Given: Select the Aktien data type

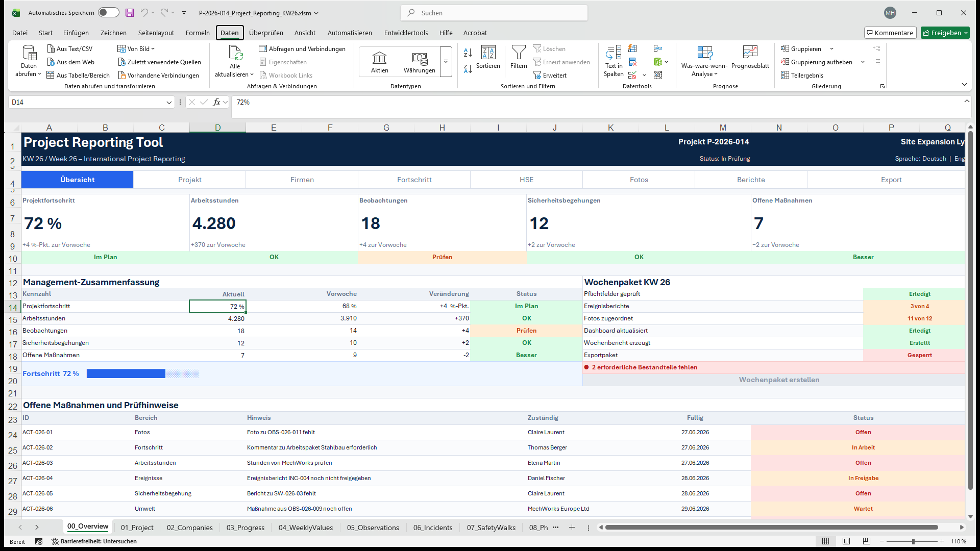Looking at the screenshot, I should [x=380, y=62].
